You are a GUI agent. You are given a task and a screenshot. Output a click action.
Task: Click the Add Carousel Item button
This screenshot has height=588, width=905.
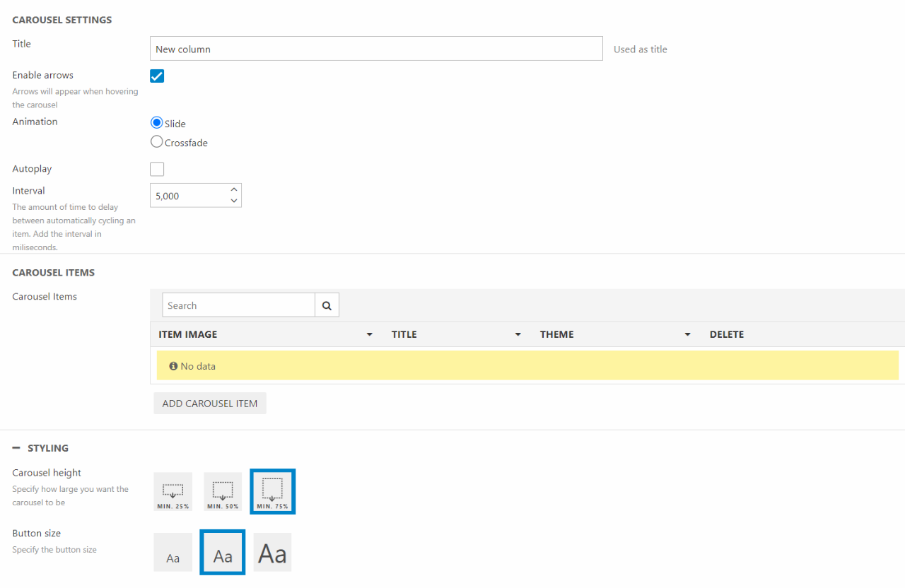coord(210,404)
